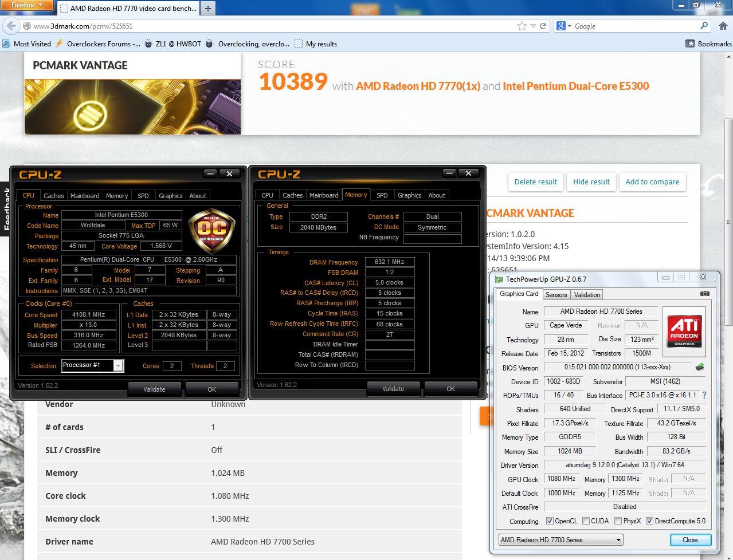
Task: Click the GPU-Z screenshot camera icon
Action: pos(705,294)
